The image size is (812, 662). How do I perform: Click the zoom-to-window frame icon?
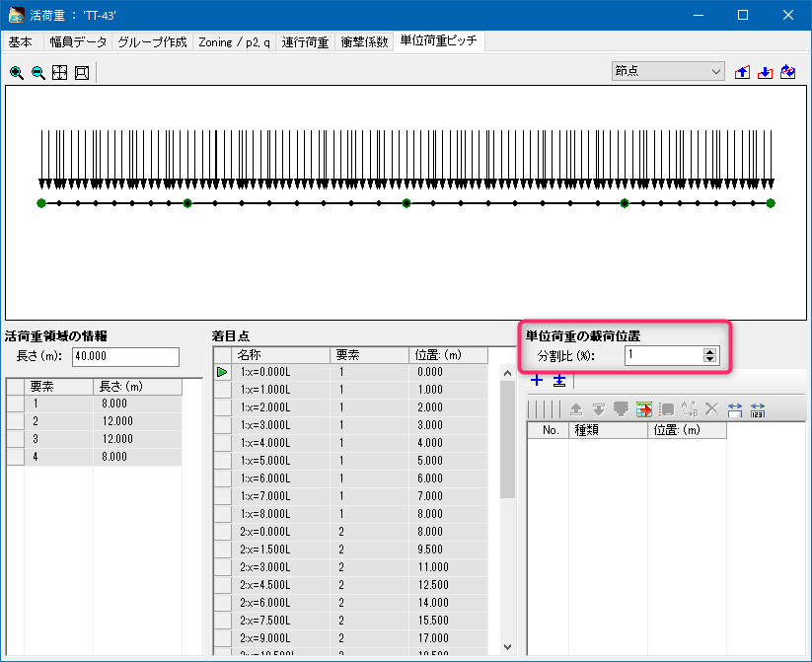click(x=82, y=73)
